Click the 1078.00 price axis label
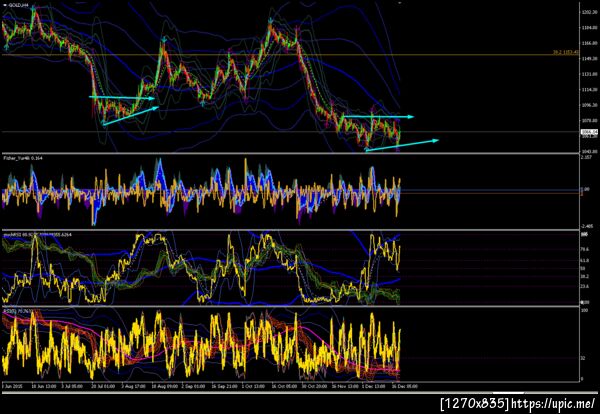Viewport: 600px width, 414px height. (x=589, y=121)
